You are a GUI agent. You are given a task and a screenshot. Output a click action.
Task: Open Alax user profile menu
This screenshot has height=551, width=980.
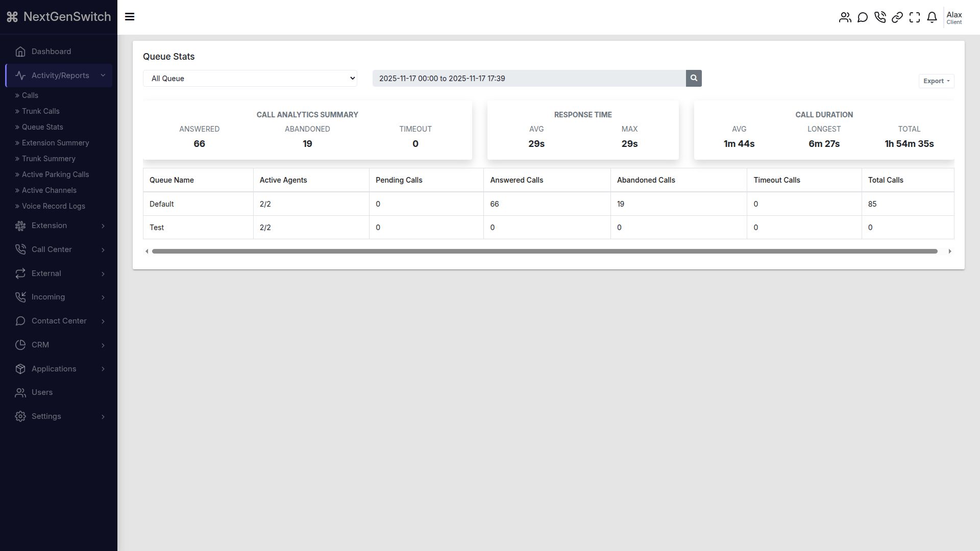click(953, 17)
